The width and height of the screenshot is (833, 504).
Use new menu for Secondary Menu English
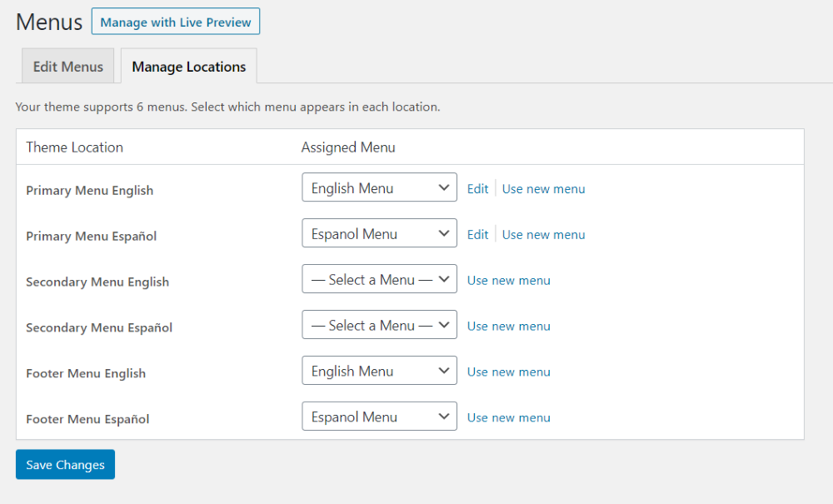tap(508, 281)
